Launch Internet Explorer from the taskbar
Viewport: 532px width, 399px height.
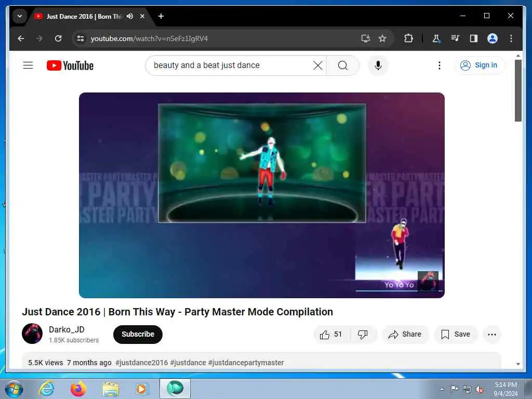(46, 389)
